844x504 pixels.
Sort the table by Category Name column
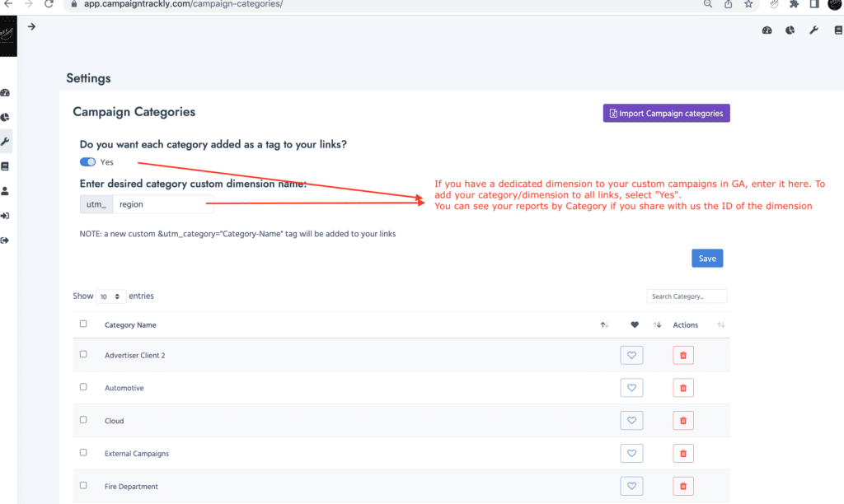130,325
